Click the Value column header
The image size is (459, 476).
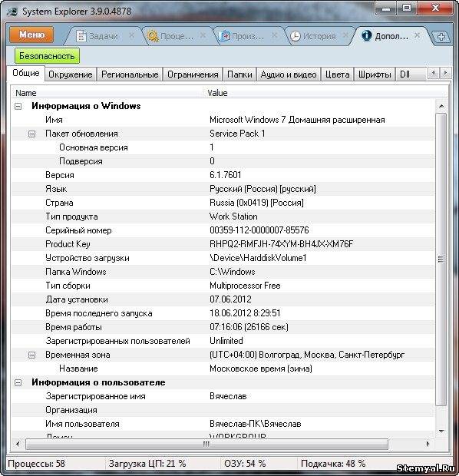325,93
